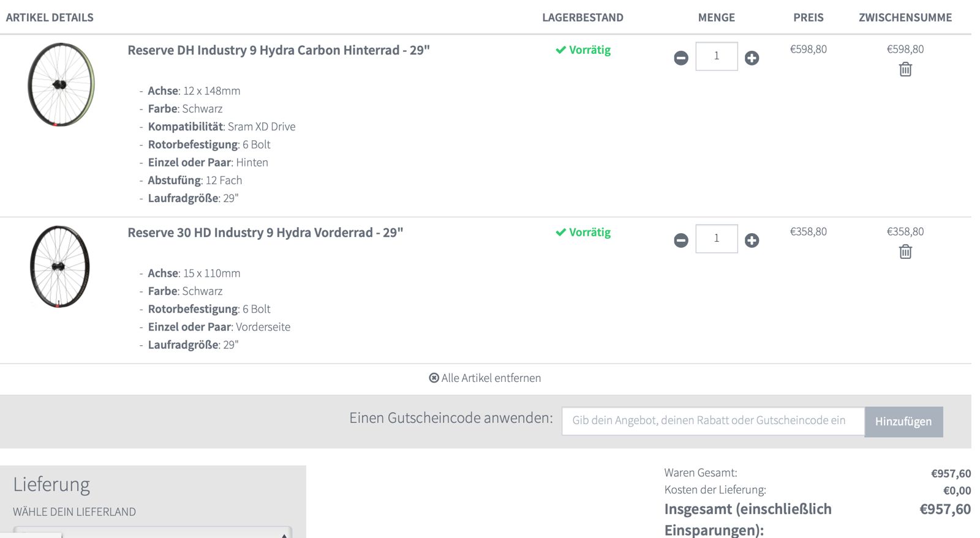Open Reserve 30 HD Industry 9 Hydra Vorderrad link

[265, 233]
